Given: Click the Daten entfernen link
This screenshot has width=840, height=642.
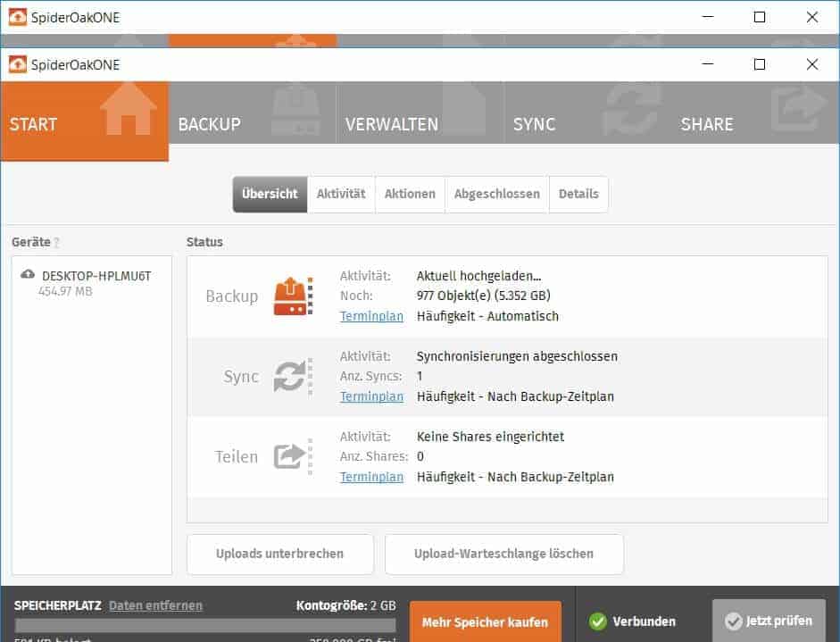Looking at the screenshot, I should pyautogui.click(x=156, y=605).
